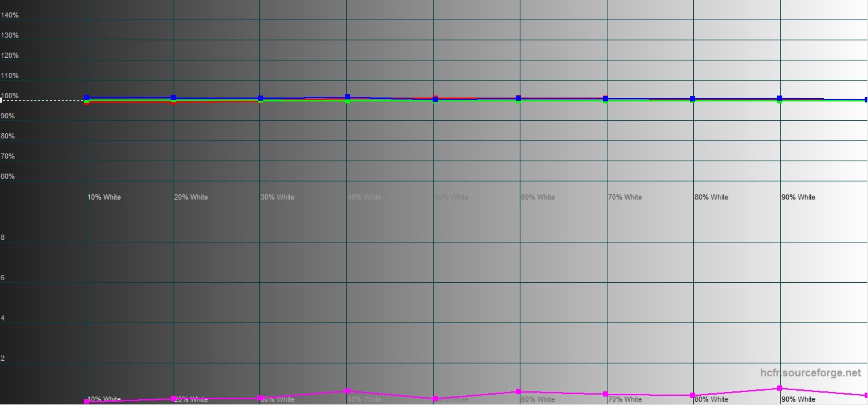Click the magenta data point at 60% White

tap(518, 391)
